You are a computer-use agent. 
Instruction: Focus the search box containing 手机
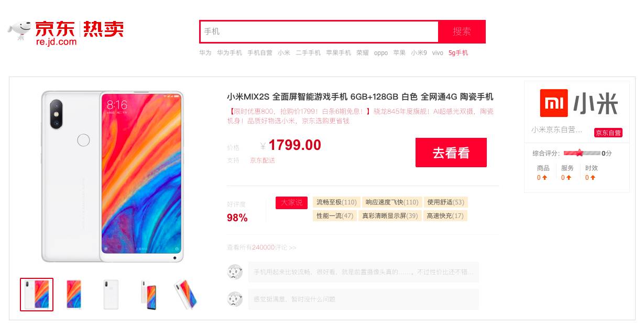click(319, 31)
